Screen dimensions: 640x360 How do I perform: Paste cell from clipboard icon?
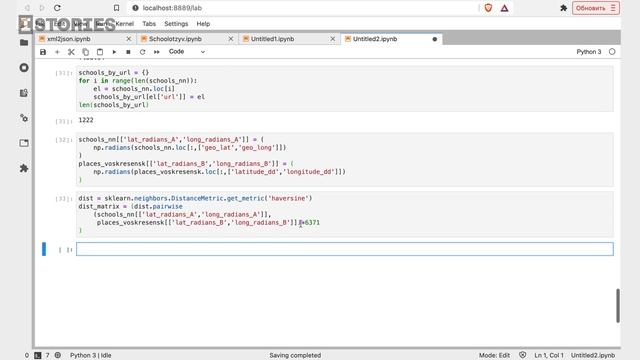[100, 52]
